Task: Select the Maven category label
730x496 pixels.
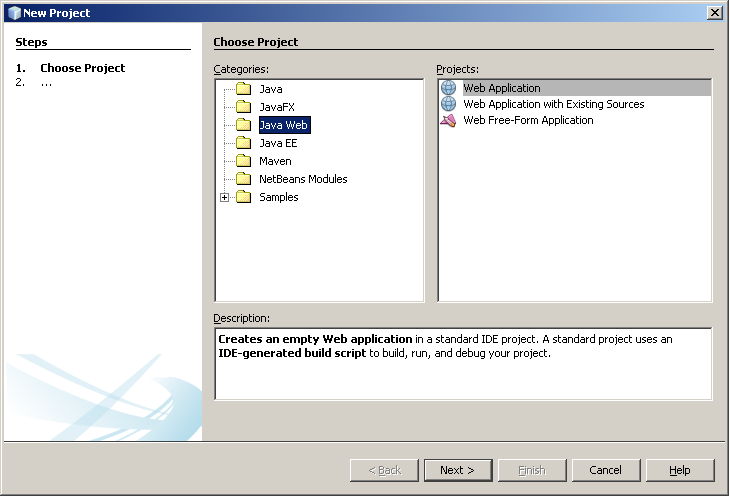Action: coord(275,161)
